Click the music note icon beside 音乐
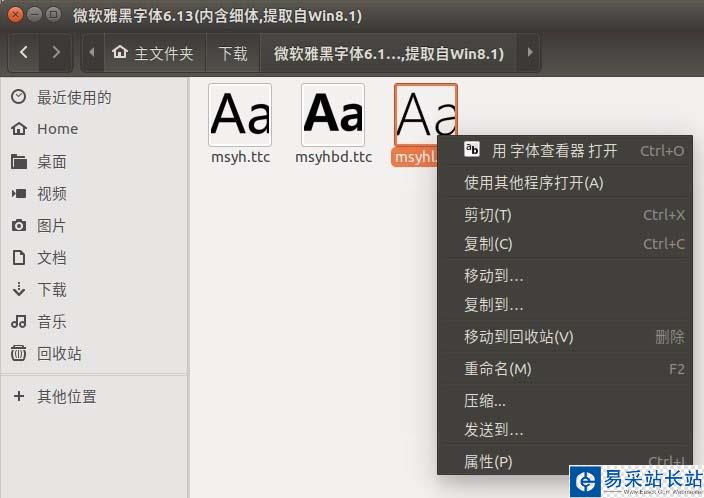704x498 pixels. point(18,322)
